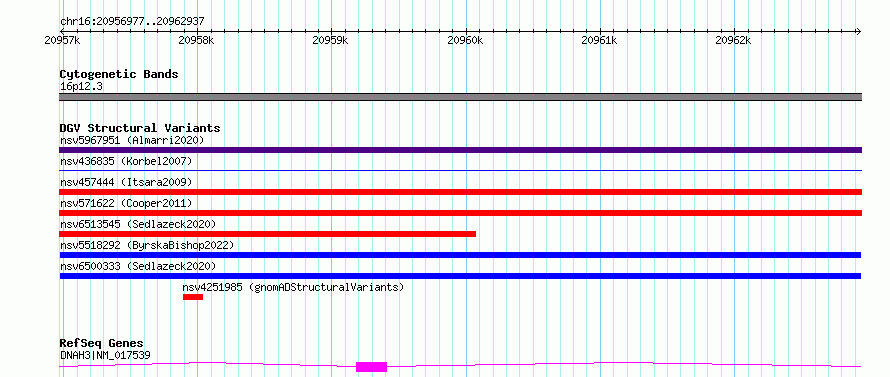
Task: Click the 20957k ruler label
Action: pyautogui.click(x=62, y=40)
